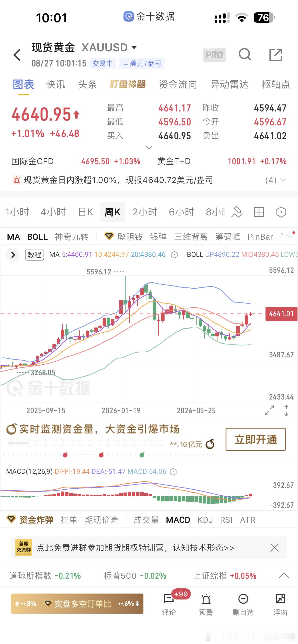Expand more quote details chevron

[149, 147]
